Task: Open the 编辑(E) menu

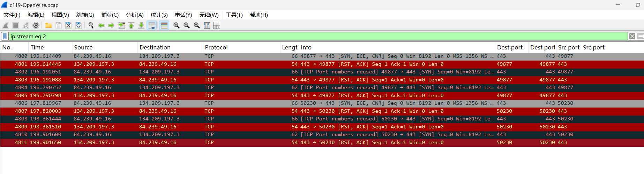Action: click(36, 15)
